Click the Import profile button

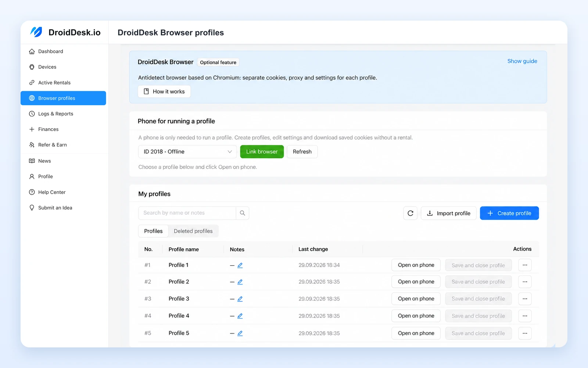(449, 213)
